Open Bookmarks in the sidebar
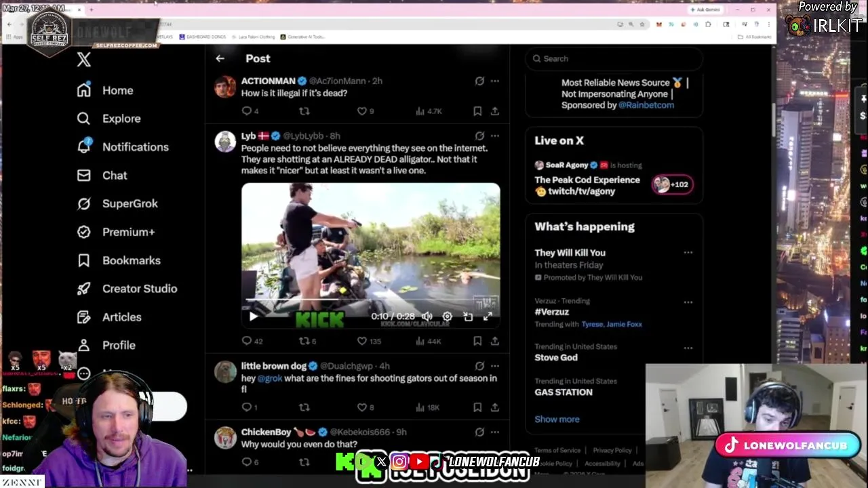Viewport: 868px width, 488px height. pyautogui.click(x=119, y=260)
